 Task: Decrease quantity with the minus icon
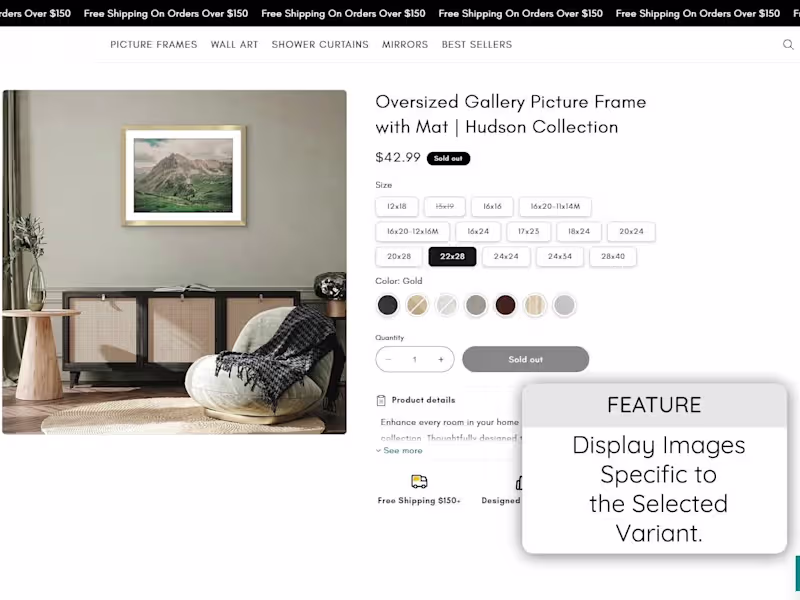tap(388, 359)
